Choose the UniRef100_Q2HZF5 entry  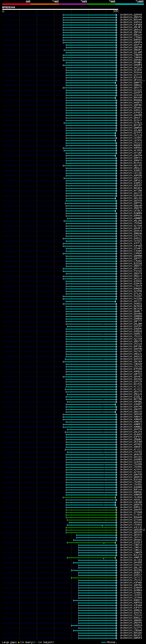point(131,93)
